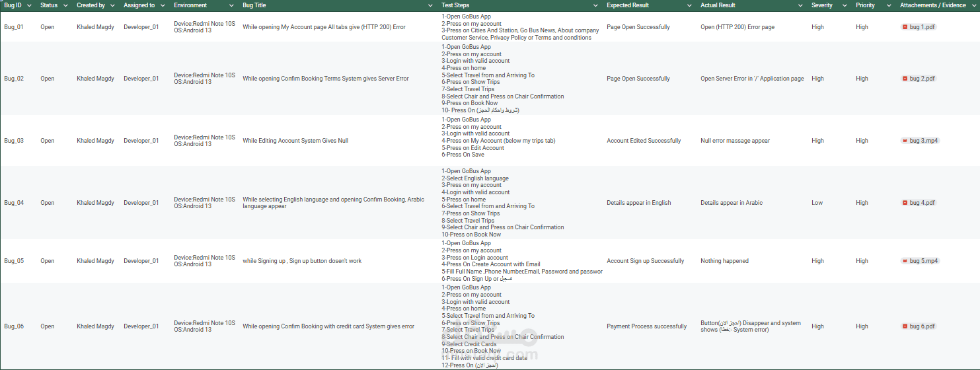Open the bug 5.mp4 attachment chip

(920, 261)
